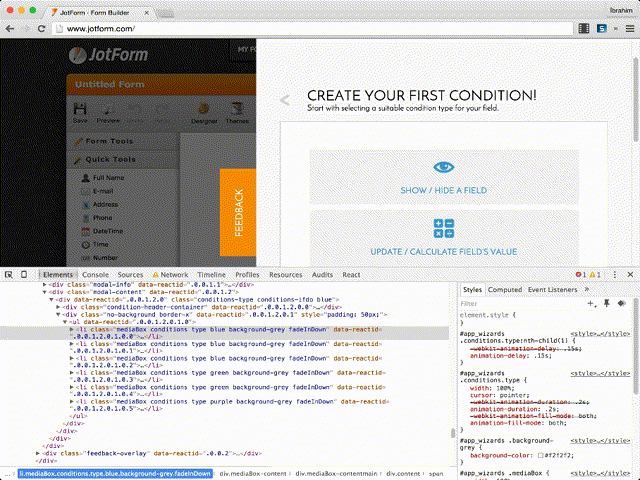Image resolution: width=640 pixels, height=480 pixels.
Task: Click the first style source link
Action: tap(600, 334)
